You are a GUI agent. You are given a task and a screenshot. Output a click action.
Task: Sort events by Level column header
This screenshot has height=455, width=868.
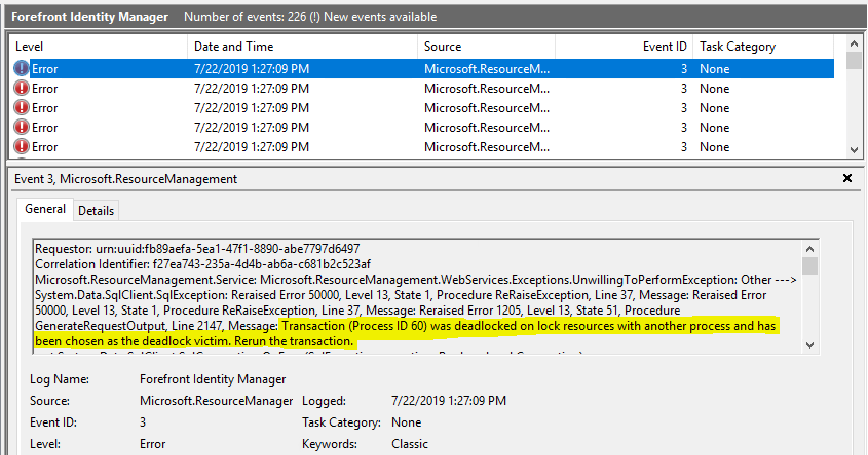pyautogui.click(x=29, y=47)
